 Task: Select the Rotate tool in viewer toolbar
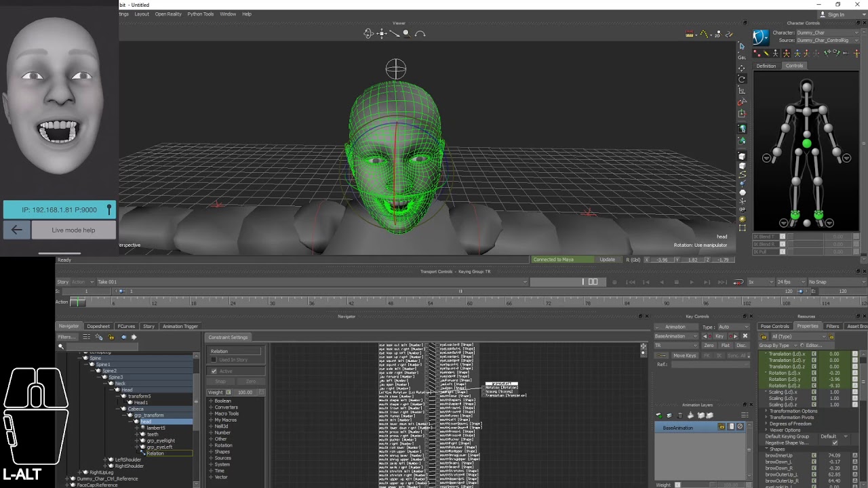pos(742,79)
